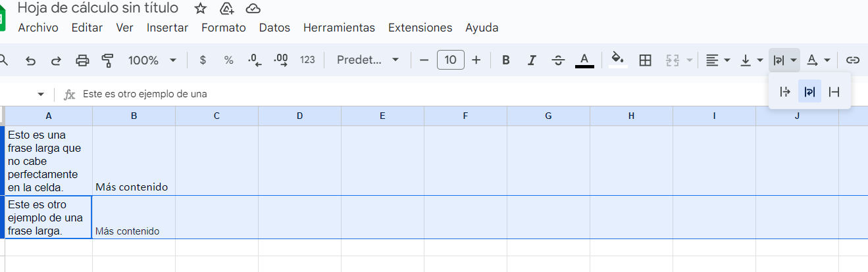Select the overflow text wrapping option
868x272 pixels.
[x=784, y=92]
